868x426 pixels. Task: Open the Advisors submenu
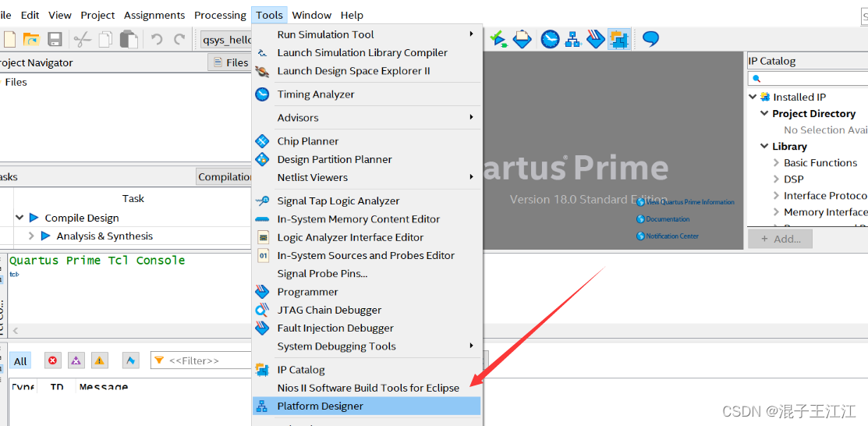(x=367, y=118)
